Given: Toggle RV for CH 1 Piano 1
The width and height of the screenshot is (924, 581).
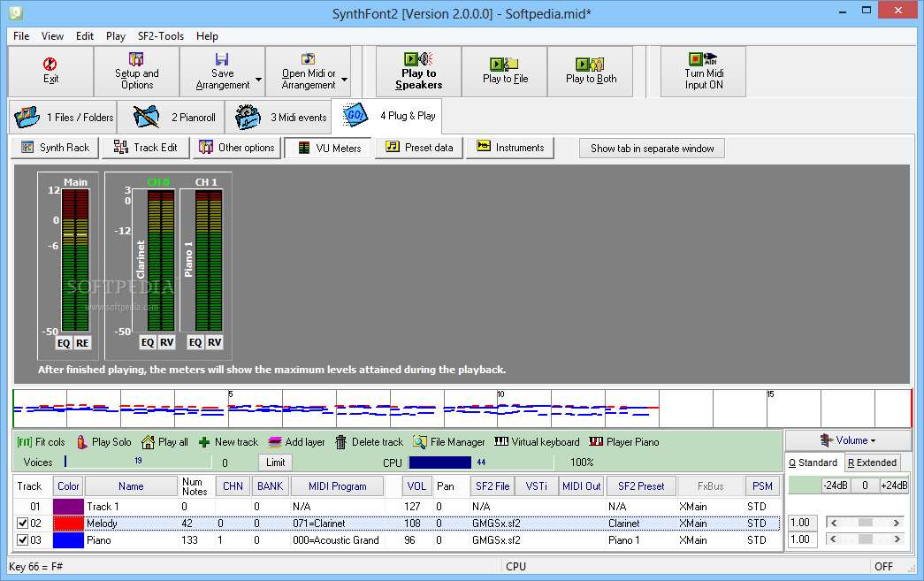Looking at the screenshot, I should pos(215,342).
